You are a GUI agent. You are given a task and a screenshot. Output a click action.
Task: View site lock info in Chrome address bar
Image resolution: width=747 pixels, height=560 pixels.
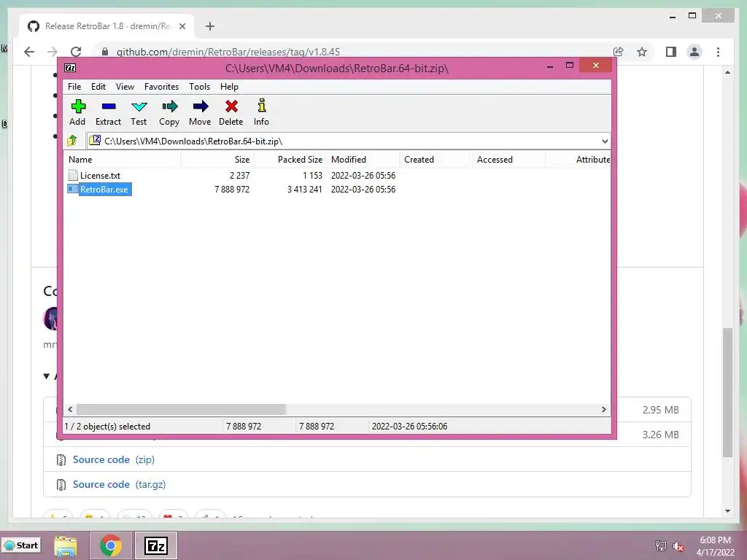point(105,52)
